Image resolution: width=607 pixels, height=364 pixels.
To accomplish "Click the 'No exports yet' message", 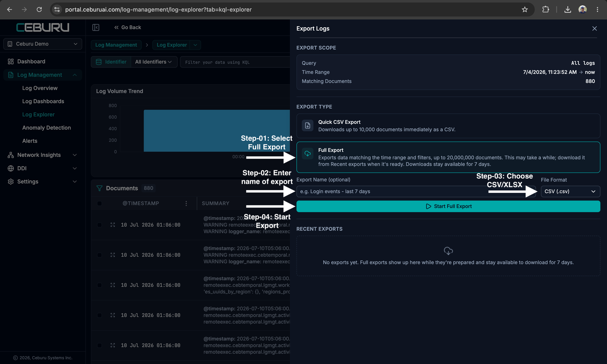I will (x=448, y=262).
